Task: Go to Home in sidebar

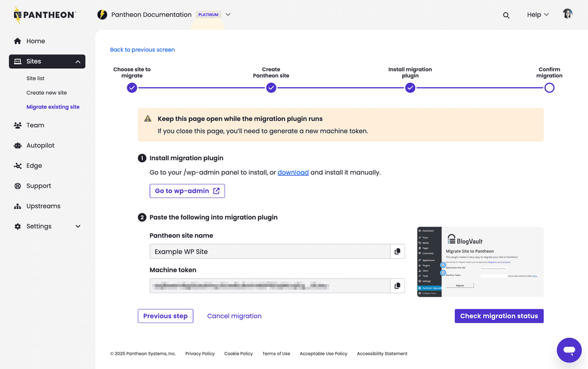Action: click(x=35, y=41)
